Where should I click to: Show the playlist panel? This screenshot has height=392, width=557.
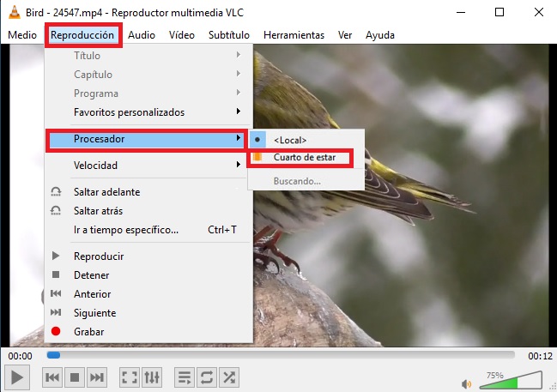[184, 377]
